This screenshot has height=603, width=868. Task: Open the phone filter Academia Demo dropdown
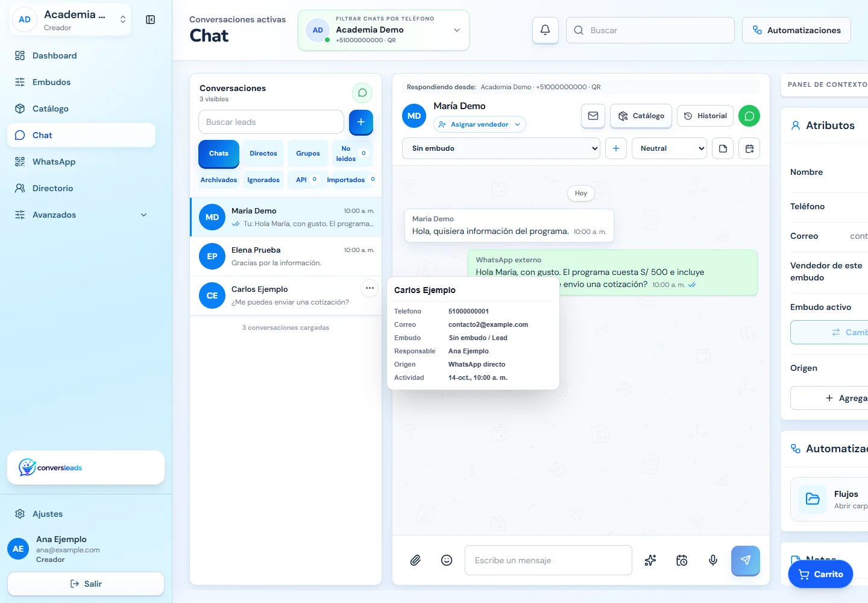coord(383,30)
